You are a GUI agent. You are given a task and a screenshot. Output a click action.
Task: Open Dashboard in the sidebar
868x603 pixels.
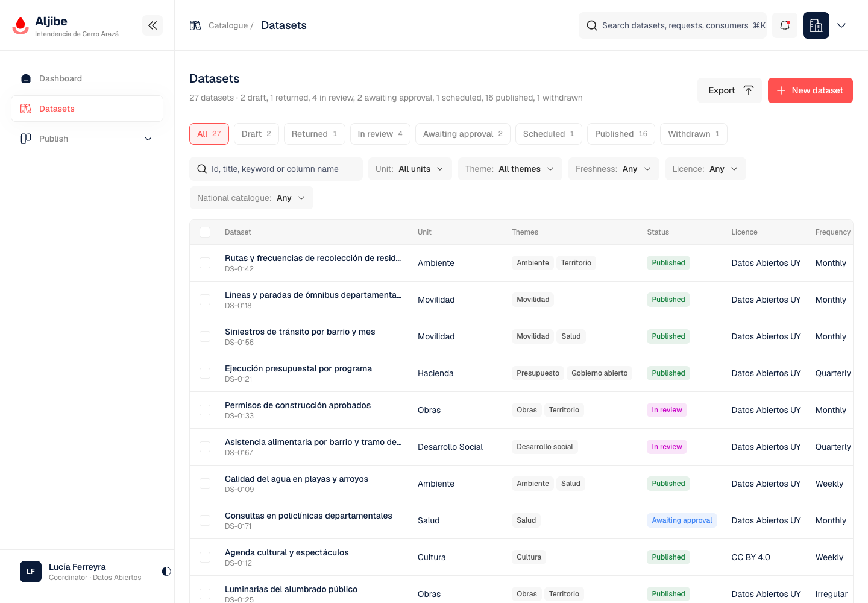(x=87, y=78)
